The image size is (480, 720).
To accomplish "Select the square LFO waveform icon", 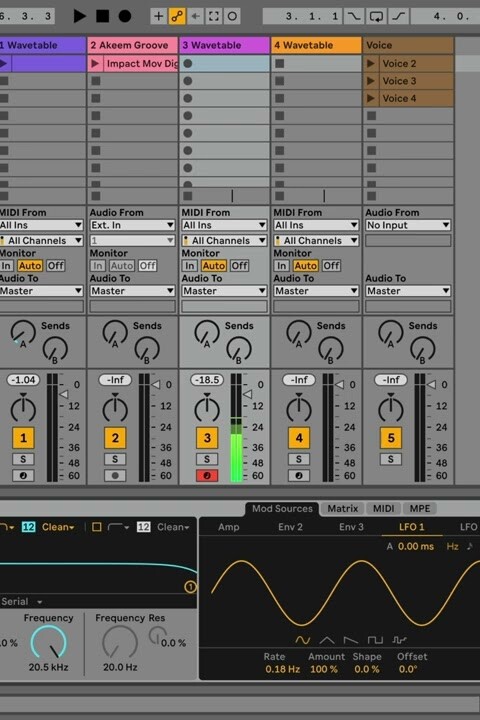I will pos(375,640).
